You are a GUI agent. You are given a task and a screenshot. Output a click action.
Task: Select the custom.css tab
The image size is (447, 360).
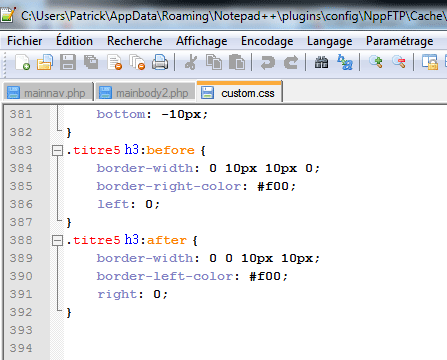pos(240,92)
